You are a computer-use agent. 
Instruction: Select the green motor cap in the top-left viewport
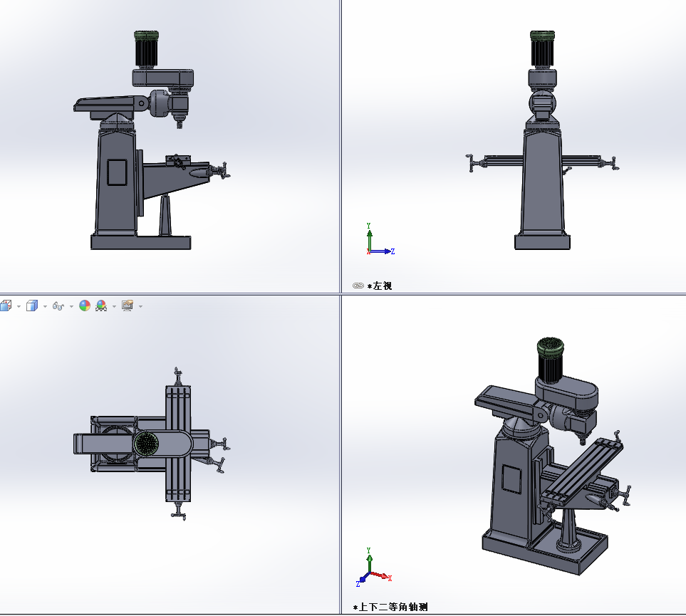(x=146, y=35)
